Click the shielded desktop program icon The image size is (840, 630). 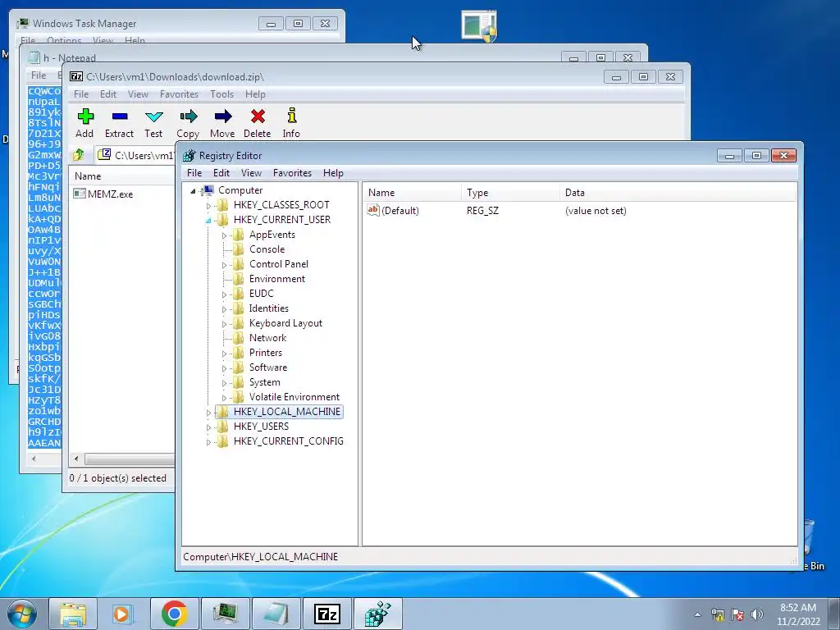(479, 26)
